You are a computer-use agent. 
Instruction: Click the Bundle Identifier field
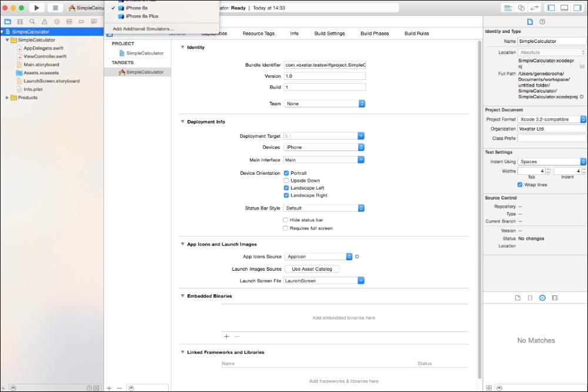pyautogui.click(x=325, y=65)
